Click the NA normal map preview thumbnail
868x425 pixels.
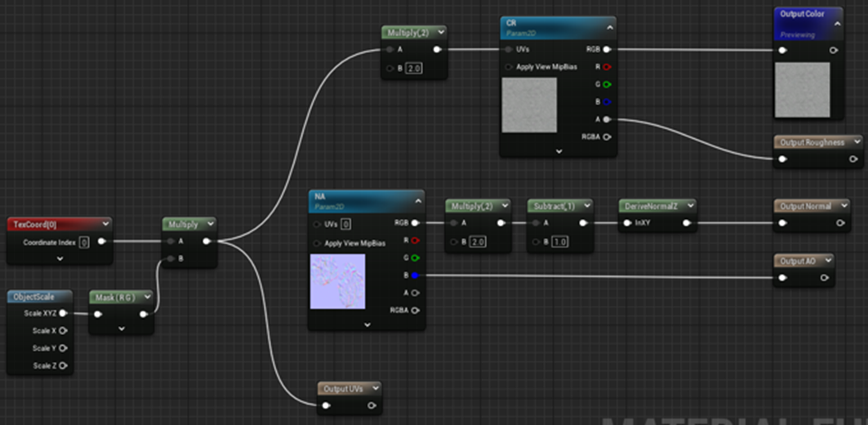[337, 281]
